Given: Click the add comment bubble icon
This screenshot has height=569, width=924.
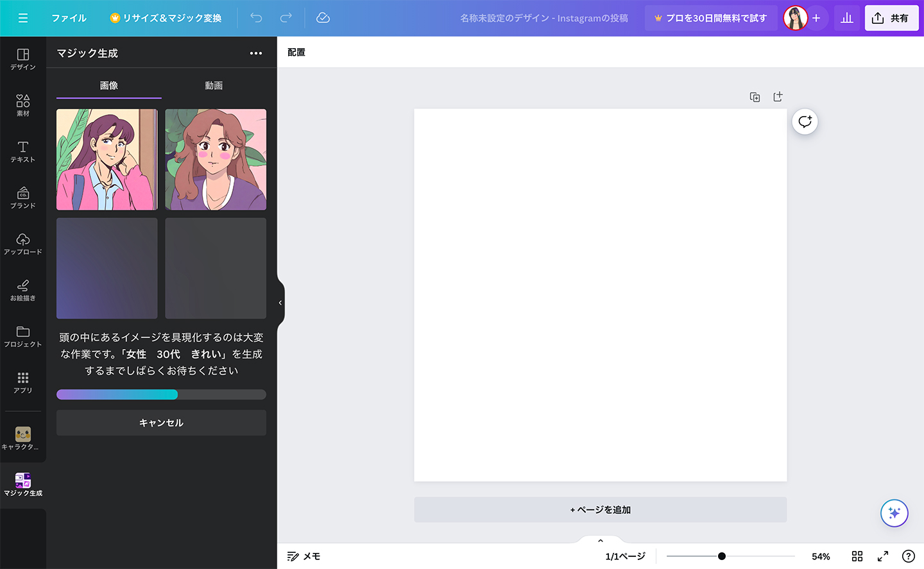Looking at the screenshot, I should click(805, 122).
